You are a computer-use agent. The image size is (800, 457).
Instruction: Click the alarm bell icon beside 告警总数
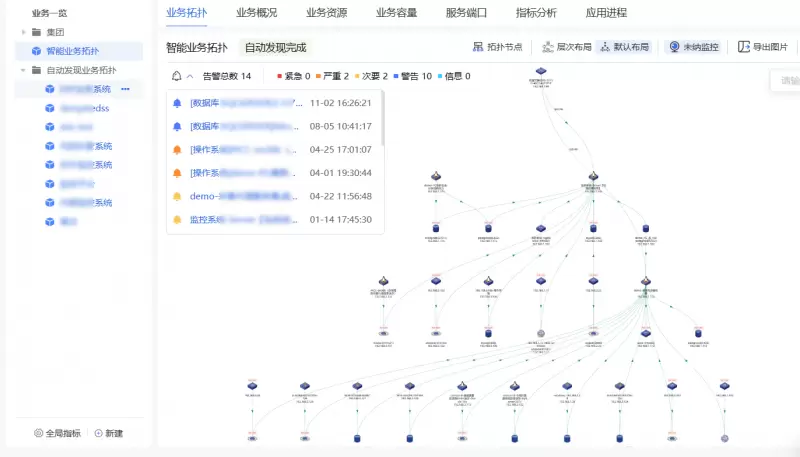tap(177, 76)
